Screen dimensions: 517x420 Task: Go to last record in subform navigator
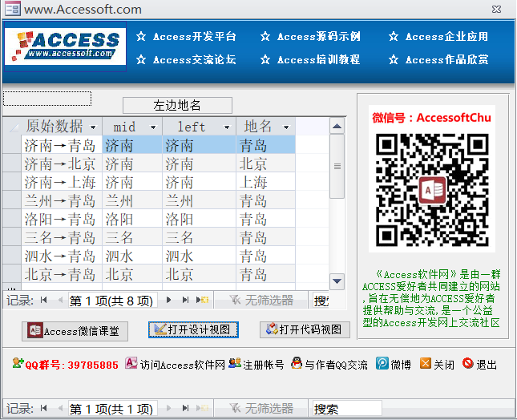click(x=185, y=300)
